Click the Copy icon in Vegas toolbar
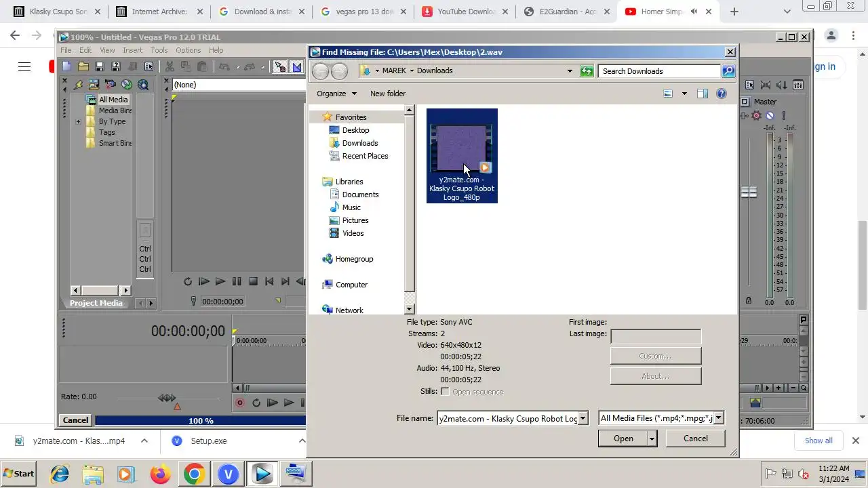The width and height of the screenshot is (868, 488). point(186,66)
